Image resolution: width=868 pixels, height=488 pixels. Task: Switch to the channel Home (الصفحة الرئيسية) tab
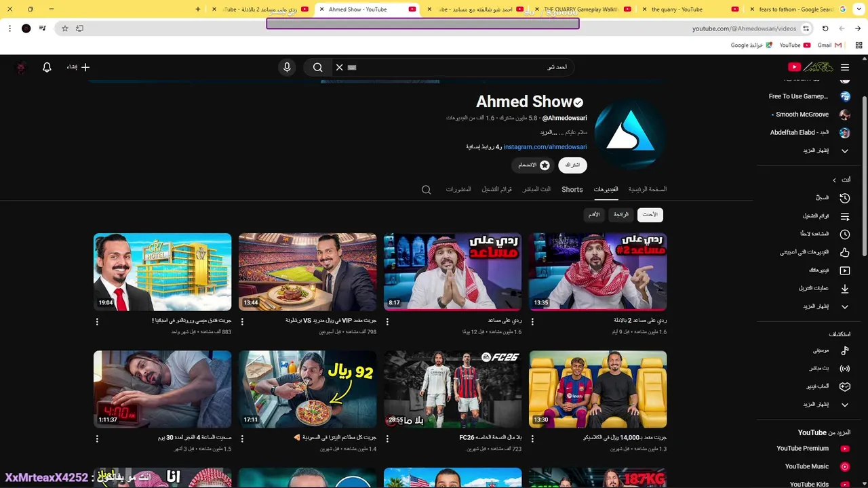648,189
